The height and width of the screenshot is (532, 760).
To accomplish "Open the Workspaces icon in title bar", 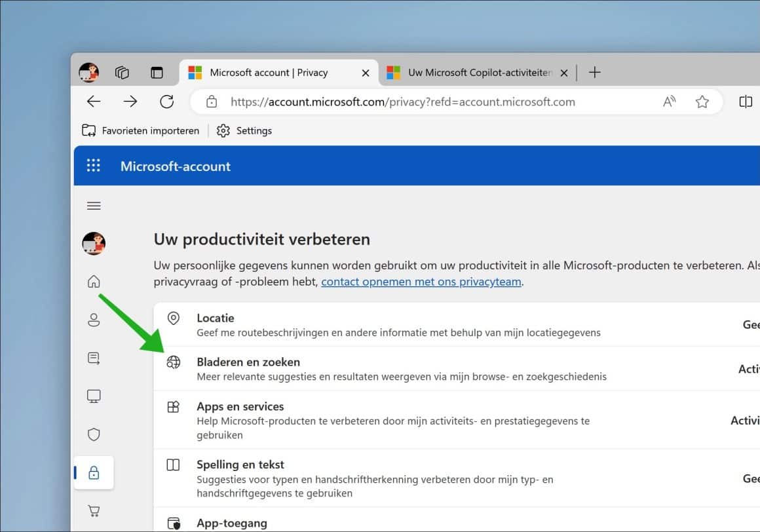I will click(x=122, y=73).
